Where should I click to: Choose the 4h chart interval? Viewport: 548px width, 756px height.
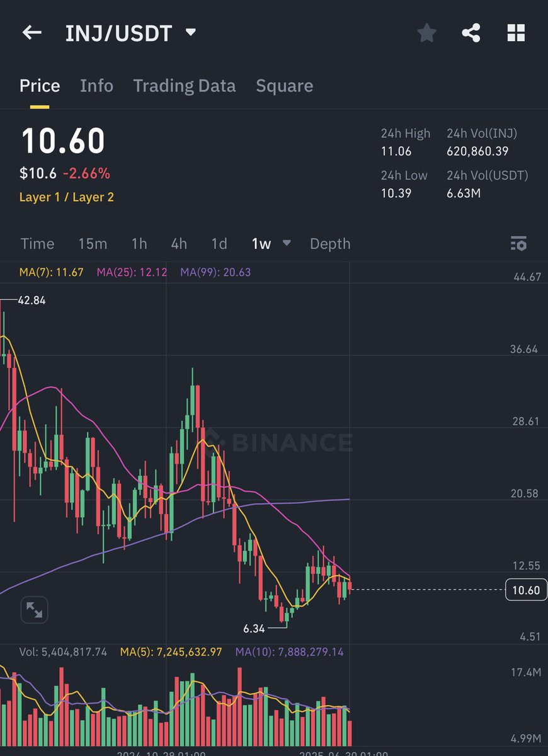pyautogui.click(x=179, y=244)
